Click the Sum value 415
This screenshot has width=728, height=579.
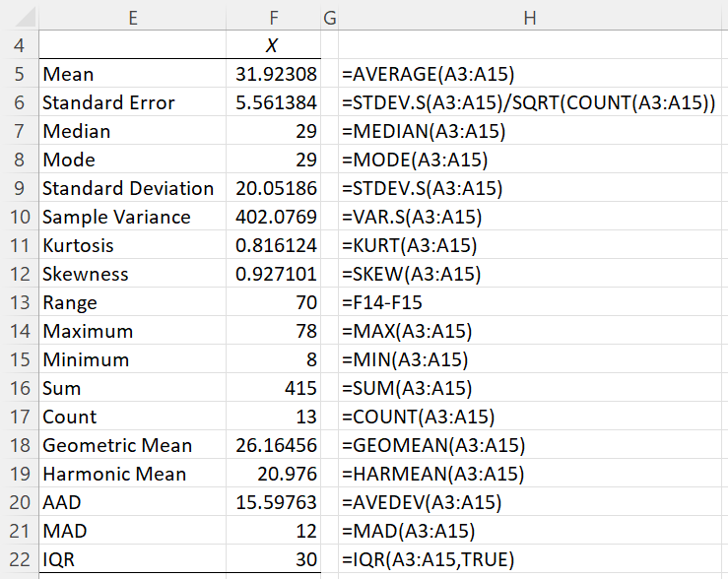(x=276, y=388)
